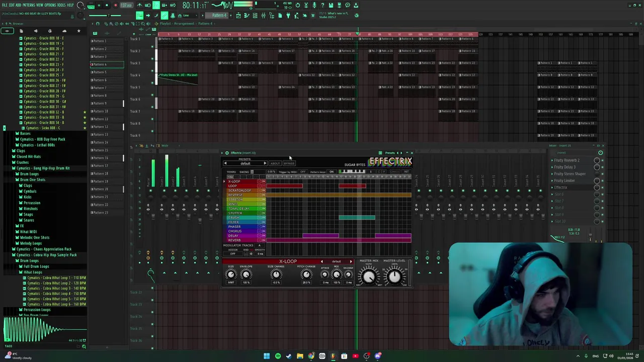Click the Windows Start button
Screen dimensions: 644x362
pyautogui.click(x=267, y=356)
